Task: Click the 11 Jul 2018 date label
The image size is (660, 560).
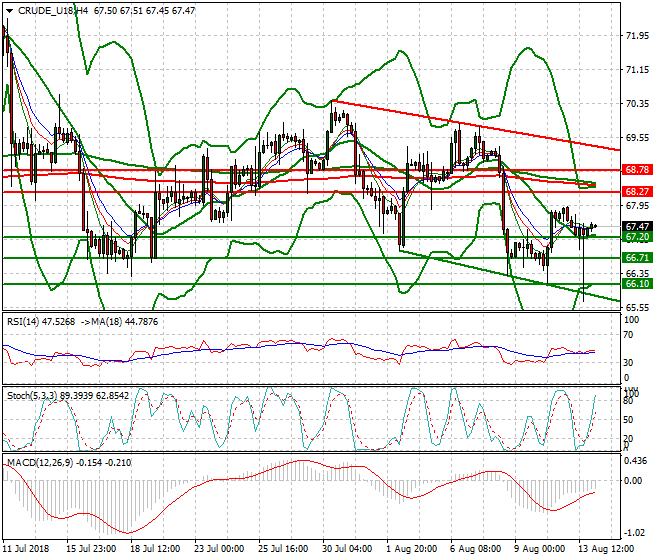Action: click(x=26, y=549)
